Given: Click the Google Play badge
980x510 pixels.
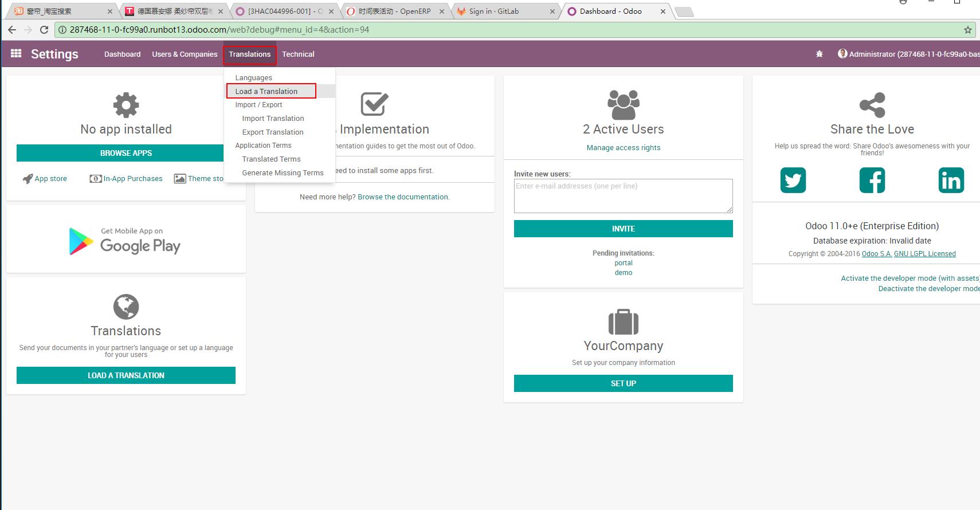Looking at the screenshot, I should pos(126,240).
